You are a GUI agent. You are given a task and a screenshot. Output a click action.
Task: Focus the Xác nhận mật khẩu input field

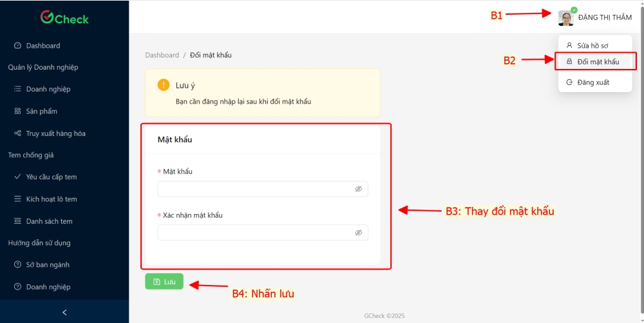(x=263, y=233)
